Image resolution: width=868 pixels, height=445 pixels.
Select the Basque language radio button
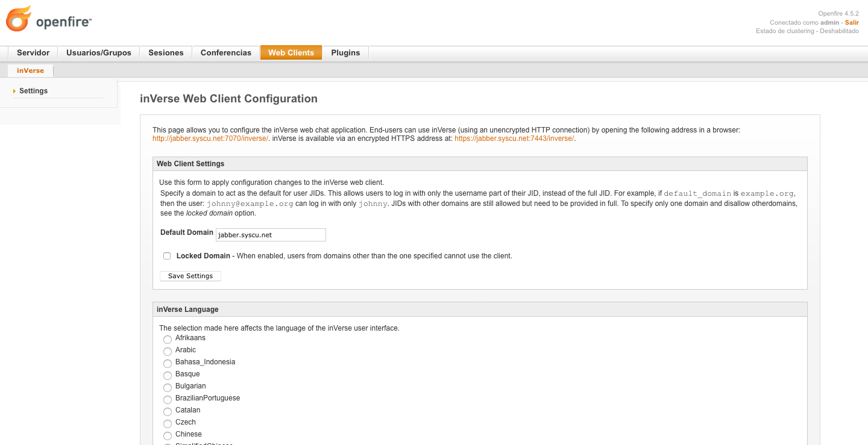168,375
